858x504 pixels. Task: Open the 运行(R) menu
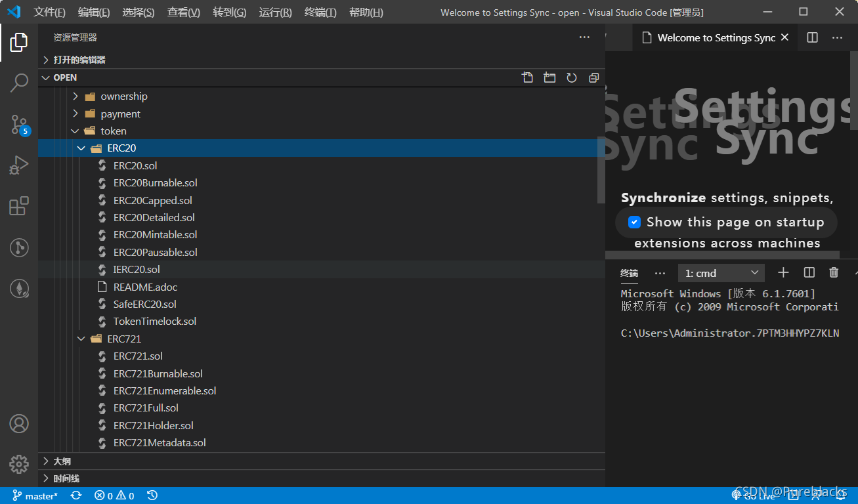coord(276,12)
